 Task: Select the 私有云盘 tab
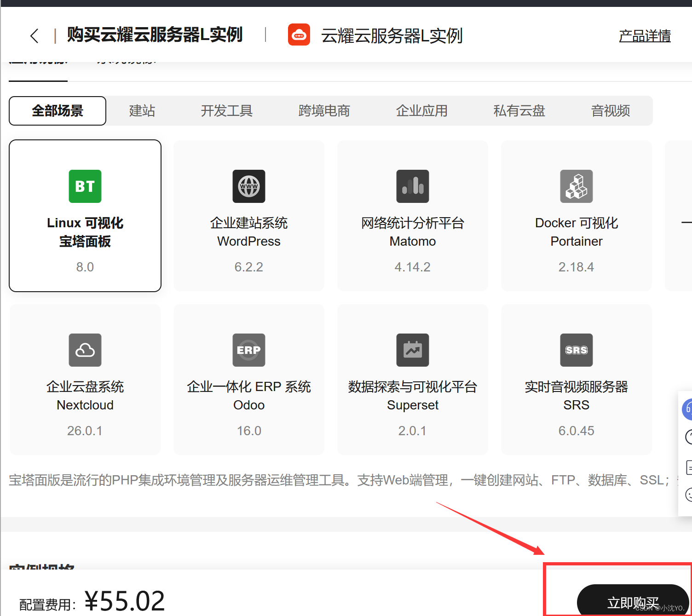519,111
